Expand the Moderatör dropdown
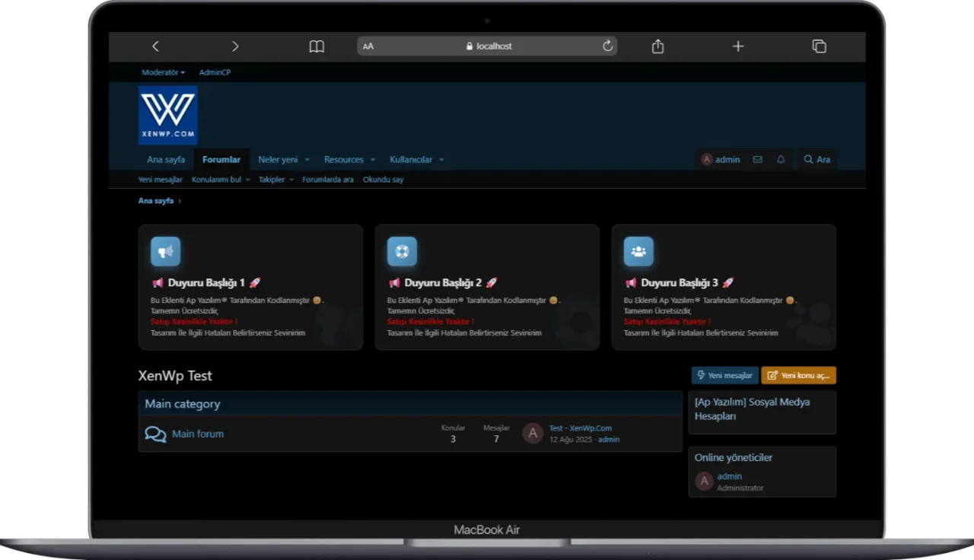Image resolution: width=974 pixels, height=560 pixels. [163, 73]
